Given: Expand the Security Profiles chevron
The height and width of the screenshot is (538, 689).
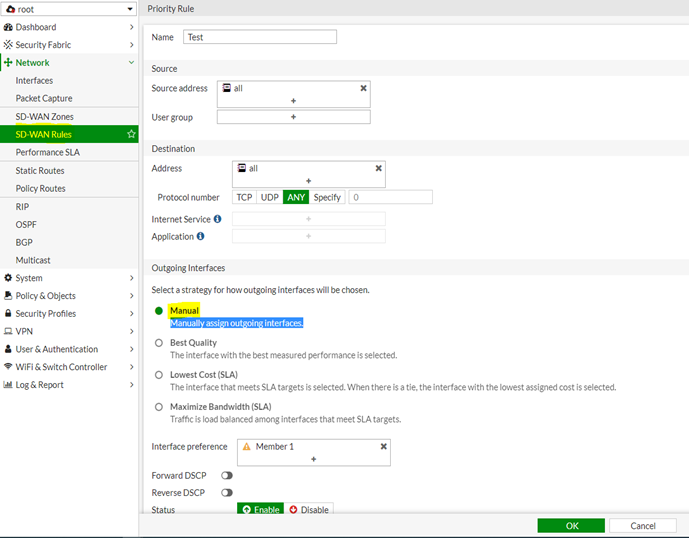Looking at the screenshot, I should [x=131, y=313].
